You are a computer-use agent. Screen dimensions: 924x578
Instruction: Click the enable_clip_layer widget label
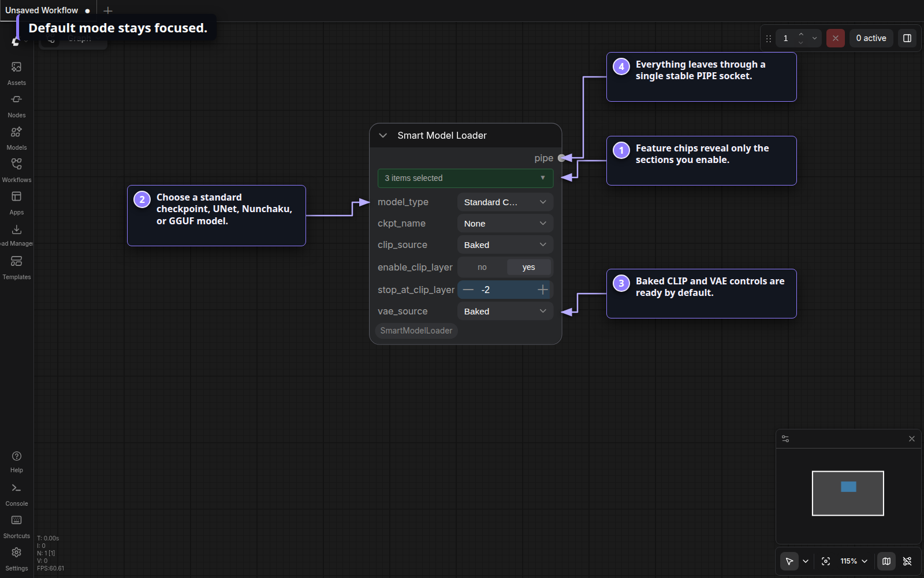point(415,268)
